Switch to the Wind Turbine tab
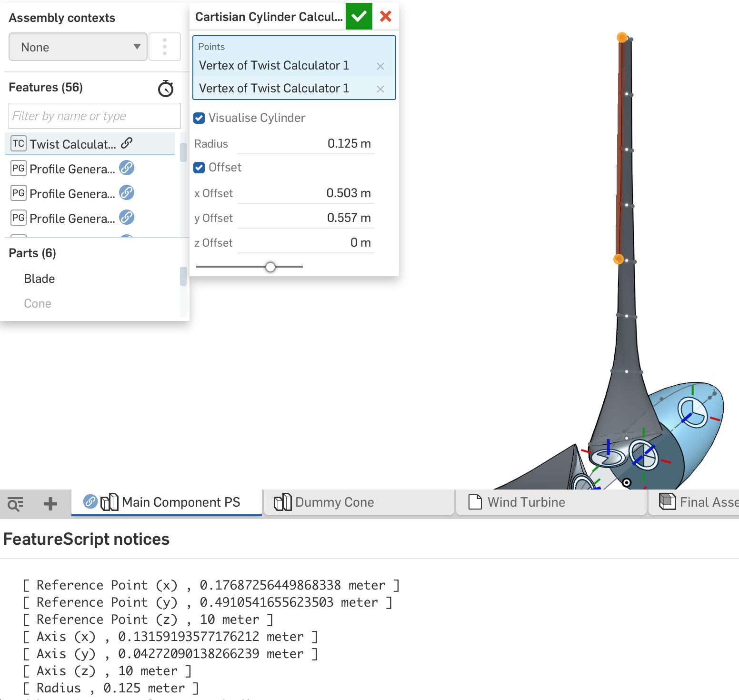 [x=551, y=502]
